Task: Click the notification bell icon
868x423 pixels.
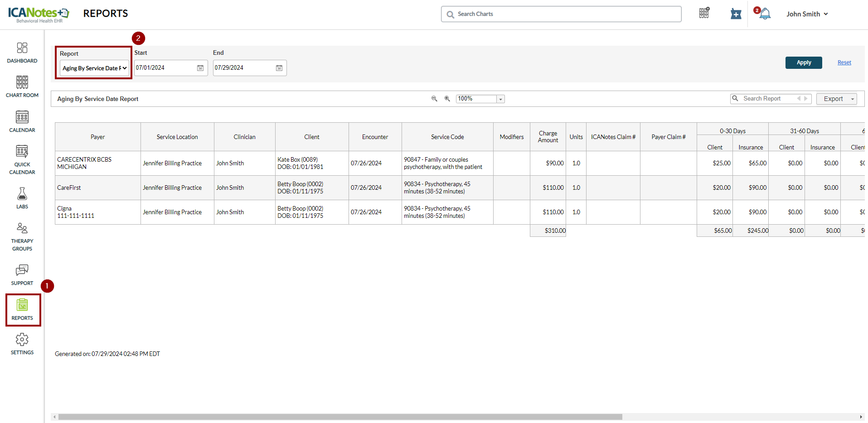Action: [x=765, y=14]
